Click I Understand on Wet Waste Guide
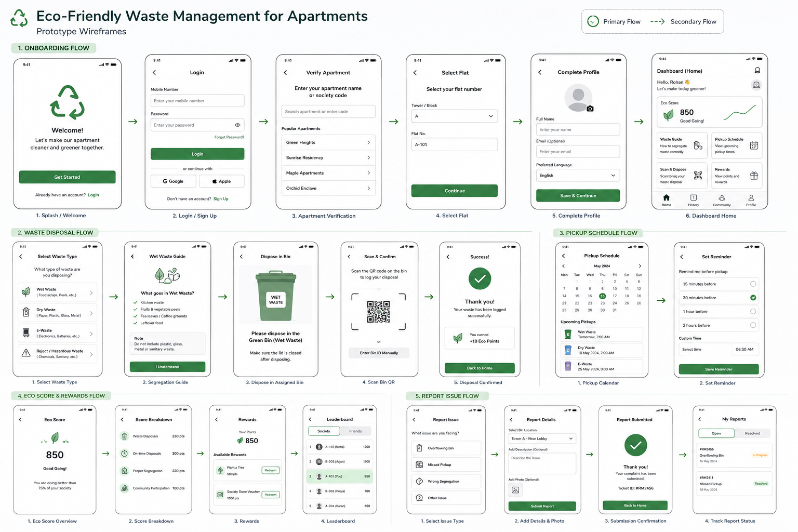This screenshot has width=798, height=532. 167,367
